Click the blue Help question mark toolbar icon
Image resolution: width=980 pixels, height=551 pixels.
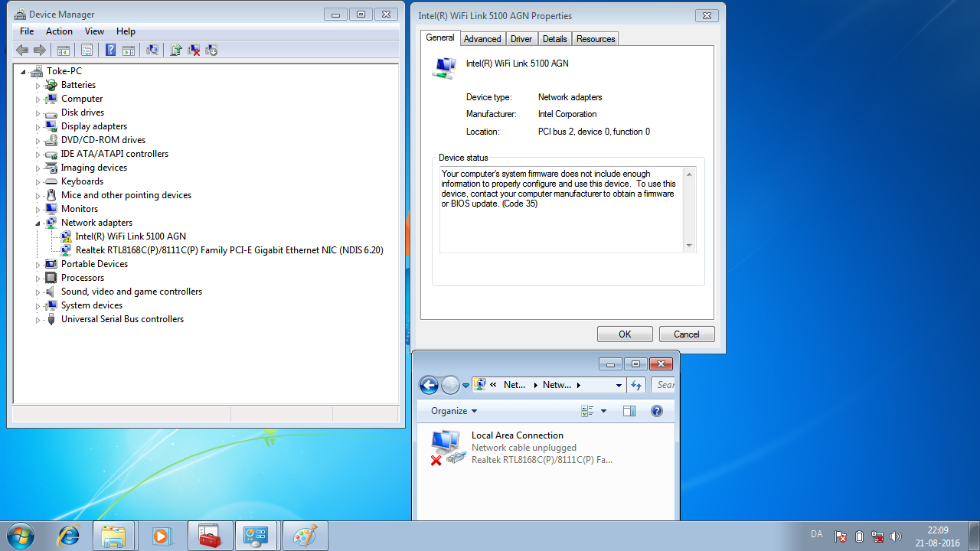click(110, 51)
